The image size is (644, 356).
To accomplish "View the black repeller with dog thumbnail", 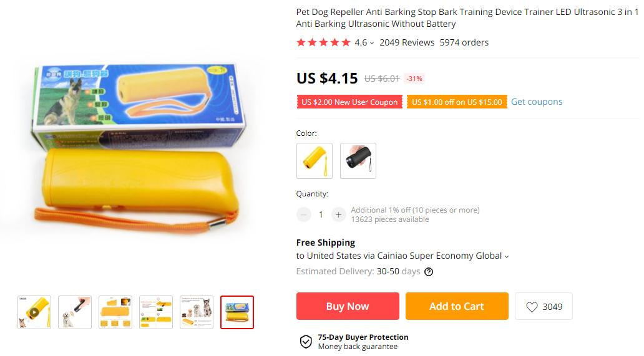I will pos(75,312).
